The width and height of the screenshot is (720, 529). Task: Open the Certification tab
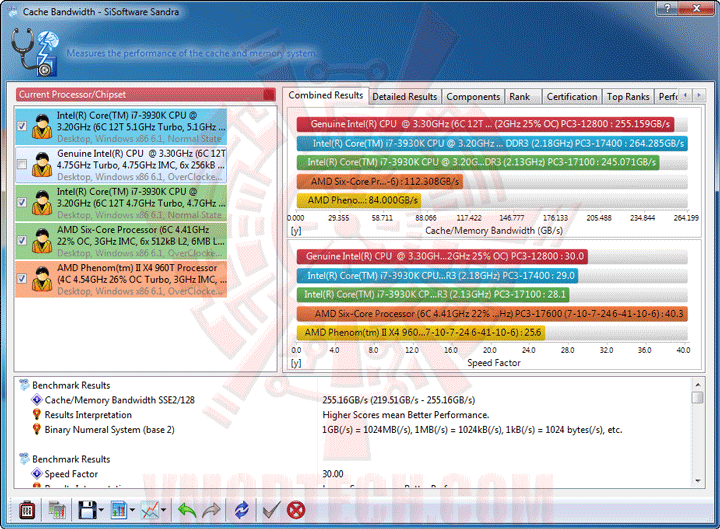pyautogui.click(x=572, y=97)
